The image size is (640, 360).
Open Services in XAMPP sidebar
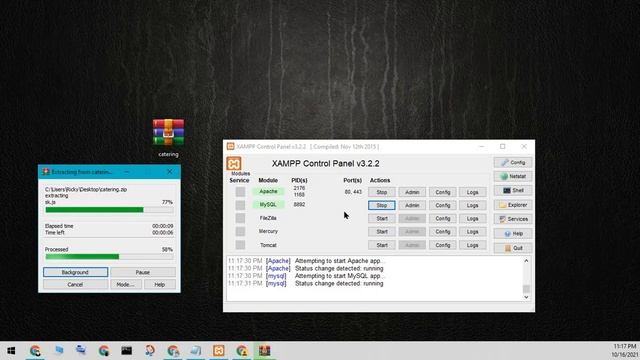point(513,219)
